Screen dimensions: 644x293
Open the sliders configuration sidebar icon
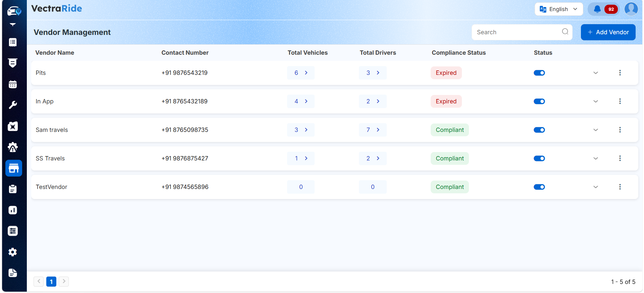(x=13, y=231)
